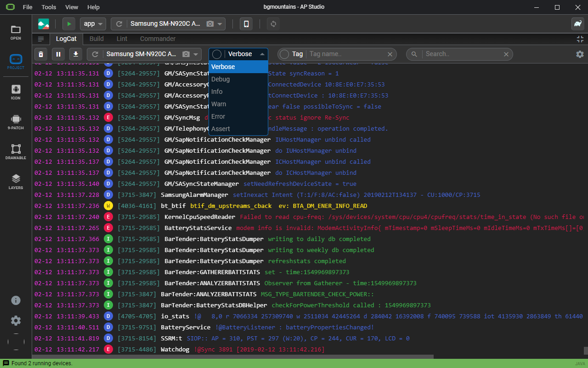
Task: Toggle the Tag filter circle
Action: (284, 54)
